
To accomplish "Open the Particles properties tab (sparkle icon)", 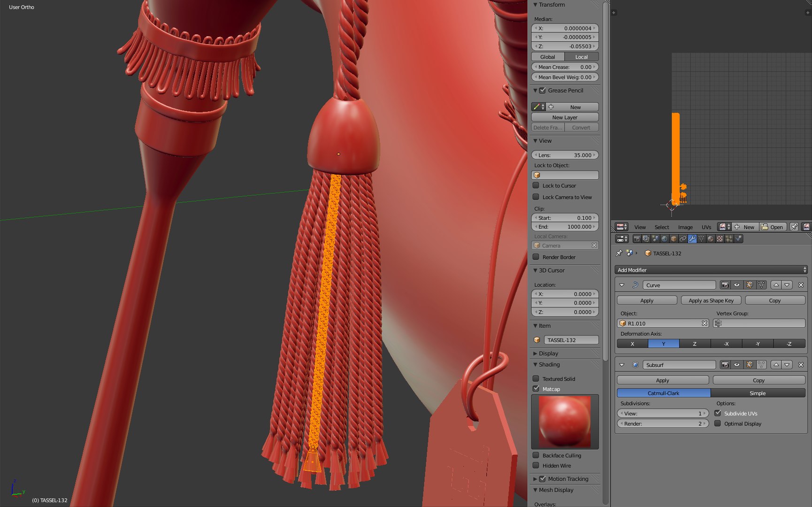I will (729, 238).
